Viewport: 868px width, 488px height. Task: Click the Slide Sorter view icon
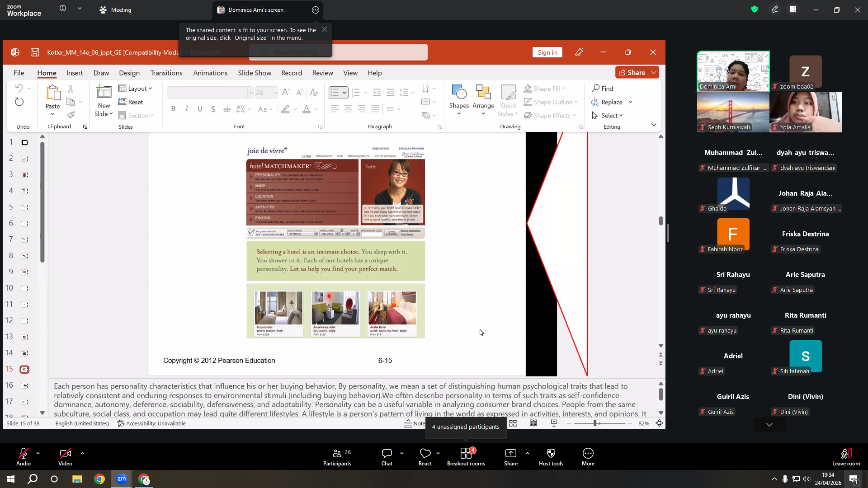(x=513, y=423)
